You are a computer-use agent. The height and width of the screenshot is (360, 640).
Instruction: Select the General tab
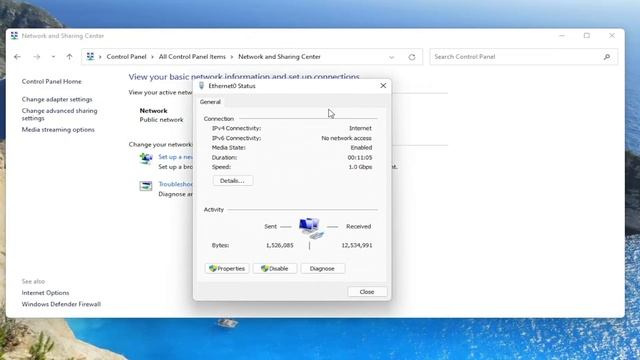pos(210,102)
